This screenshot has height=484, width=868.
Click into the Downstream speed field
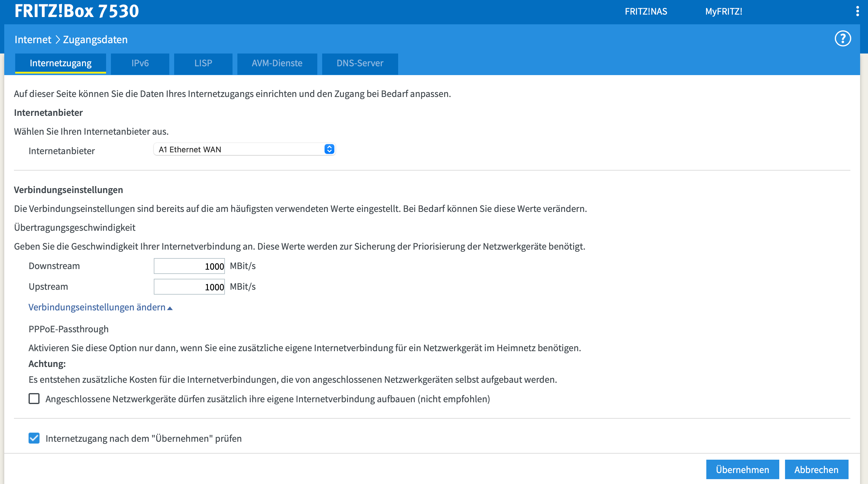(x=189, y=266)
